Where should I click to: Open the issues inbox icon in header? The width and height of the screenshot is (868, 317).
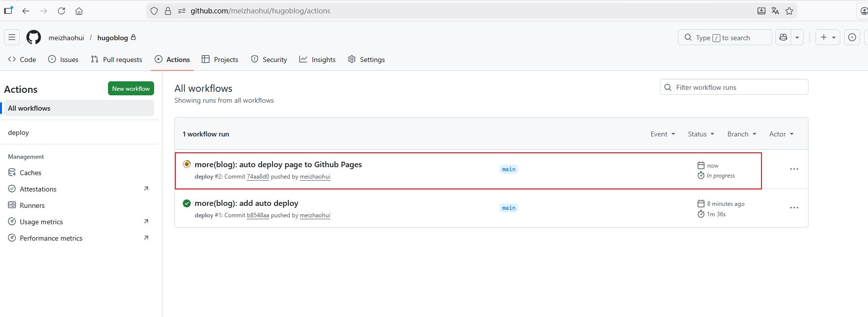click(852, 37)
